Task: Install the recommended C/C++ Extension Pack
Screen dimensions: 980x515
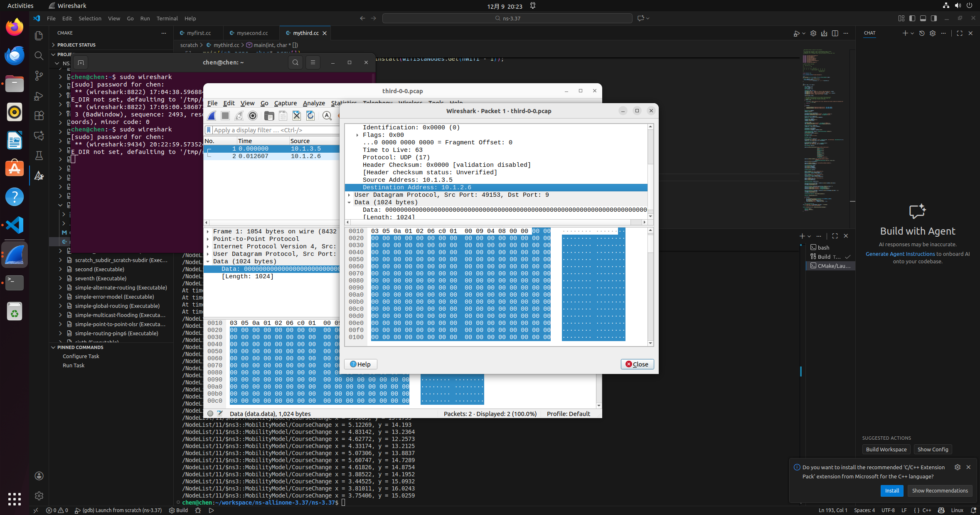Action: pyautogui.click(x=892, y=490)
